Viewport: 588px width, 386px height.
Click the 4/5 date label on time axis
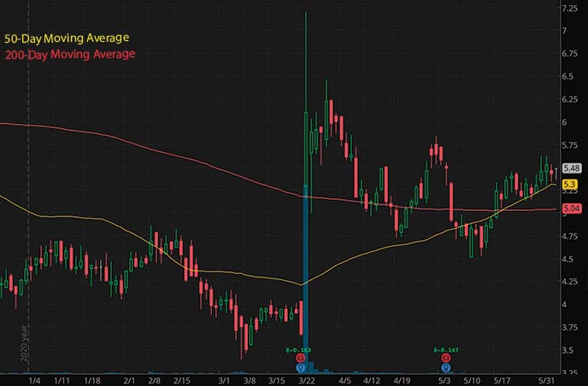tap(345, 381)
